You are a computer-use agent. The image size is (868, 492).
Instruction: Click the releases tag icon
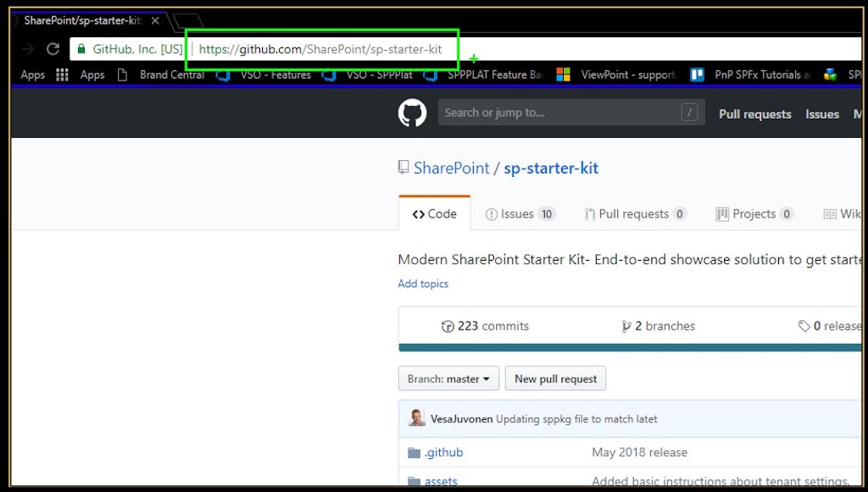point(804,326)
